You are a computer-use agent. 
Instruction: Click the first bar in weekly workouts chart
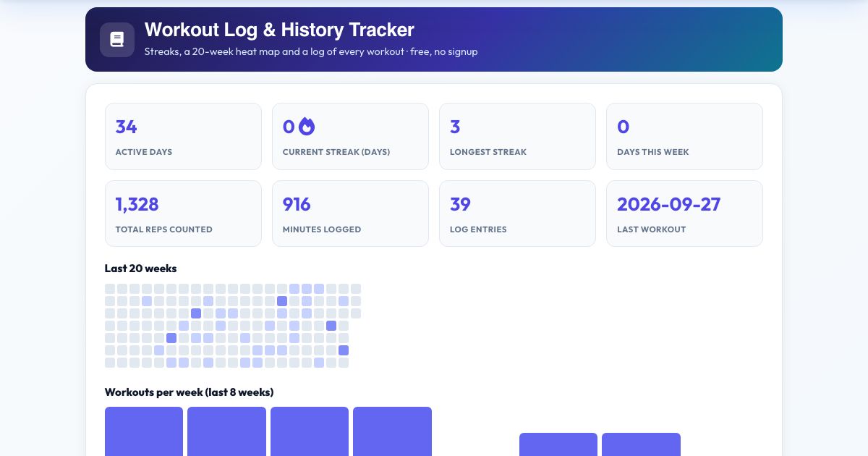tap(144, 431)
